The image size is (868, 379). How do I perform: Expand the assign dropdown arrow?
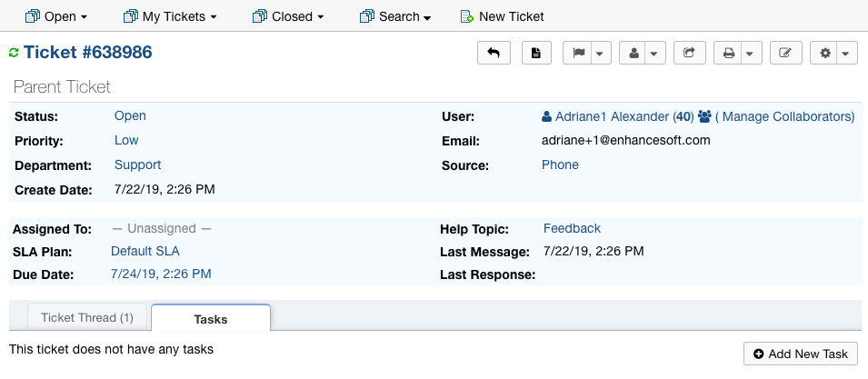(x=655, y=54)
